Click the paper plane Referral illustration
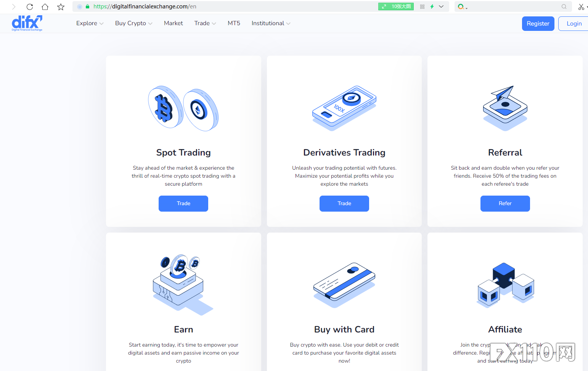588x371 pixels. tap(505, 108)
